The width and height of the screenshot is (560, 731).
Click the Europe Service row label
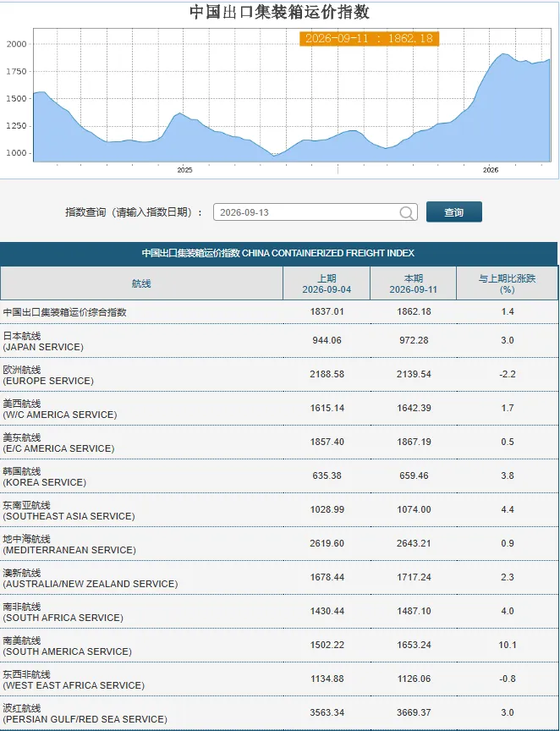48,376
